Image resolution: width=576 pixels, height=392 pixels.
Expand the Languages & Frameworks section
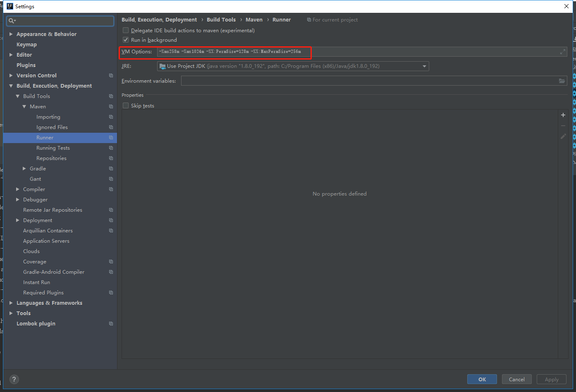[11, 303]
